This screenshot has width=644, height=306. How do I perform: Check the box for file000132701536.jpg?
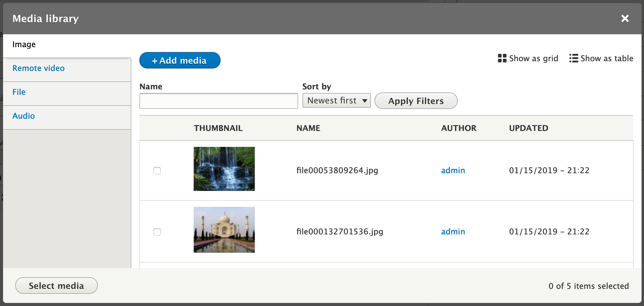point(157,232)
